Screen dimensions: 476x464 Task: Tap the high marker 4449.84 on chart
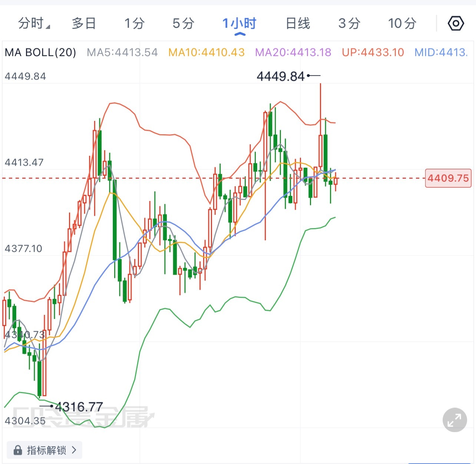click(281, 76)
